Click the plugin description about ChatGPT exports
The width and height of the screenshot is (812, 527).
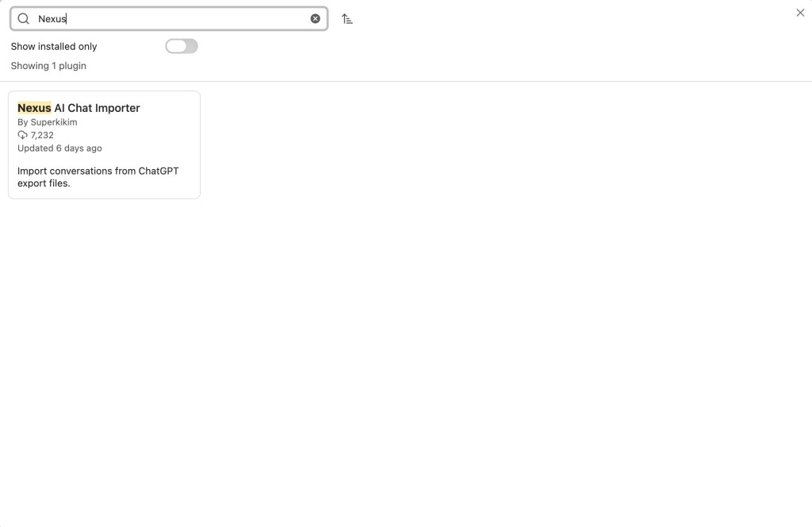pyautogui.click(x=98, y=171)
